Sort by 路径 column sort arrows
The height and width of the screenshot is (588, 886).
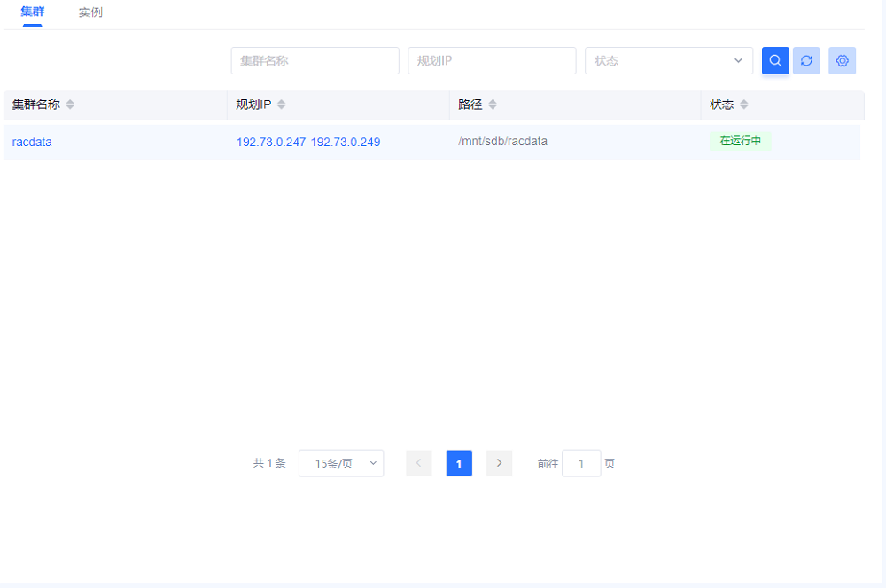tap(493, 104)
